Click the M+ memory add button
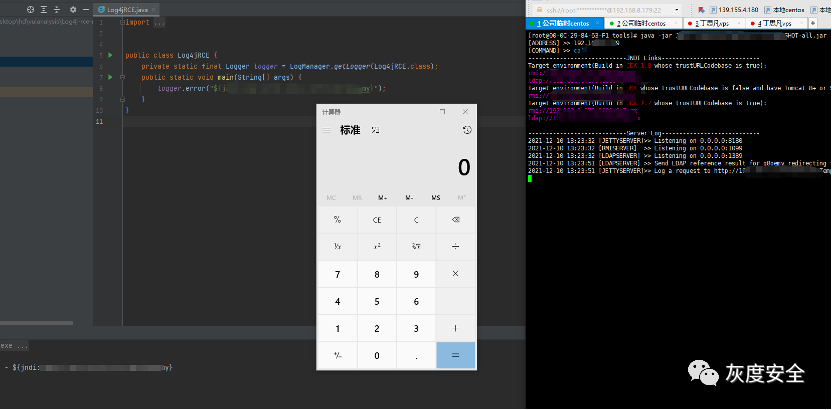The width and height of the screenshot is (832, 410). click(x=383, y=198)
